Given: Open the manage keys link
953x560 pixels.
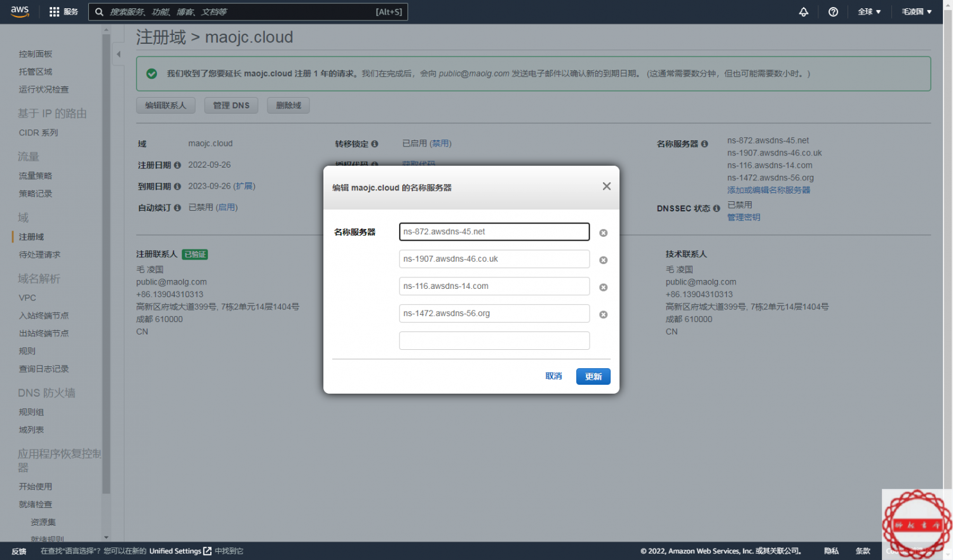Looking at the screenshot, I should 744,217.
